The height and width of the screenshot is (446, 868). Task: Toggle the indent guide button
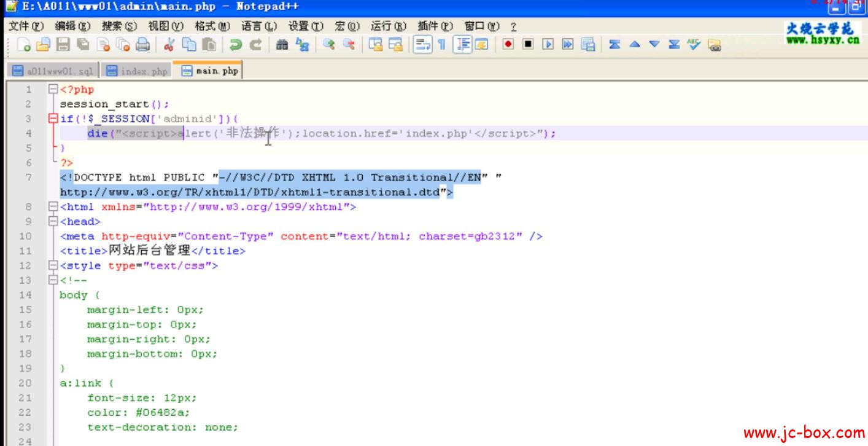click(462, 45)
